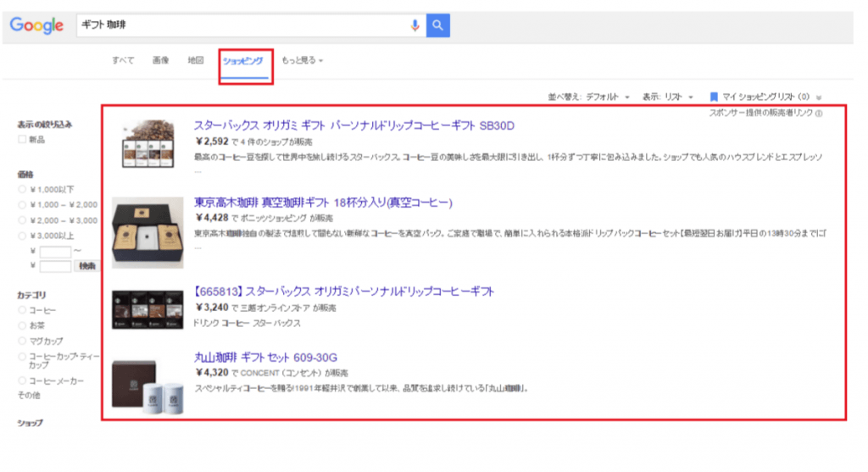Click the info icon next to スポンサー提供の販売者リンク

click(x=819, y=114)
